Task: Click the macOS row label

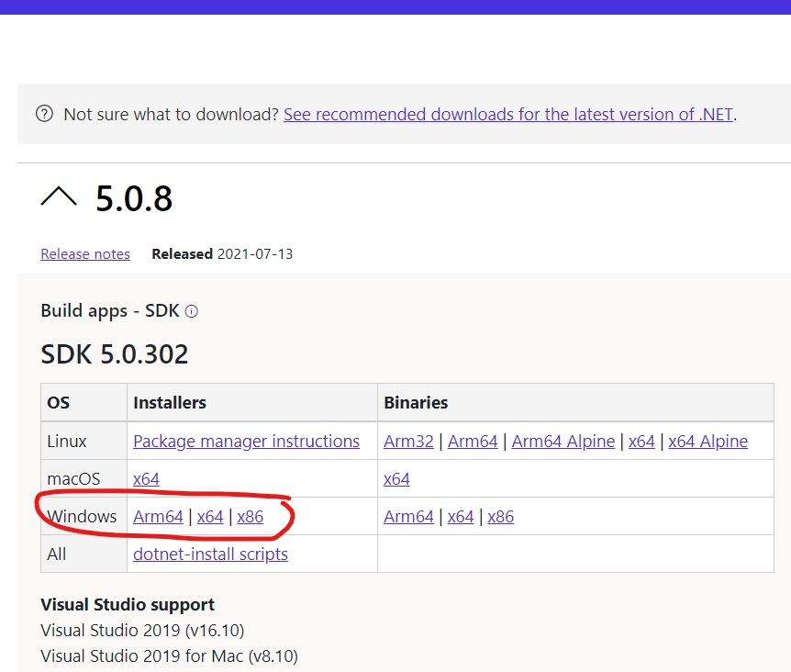Action: coord(73,479)
